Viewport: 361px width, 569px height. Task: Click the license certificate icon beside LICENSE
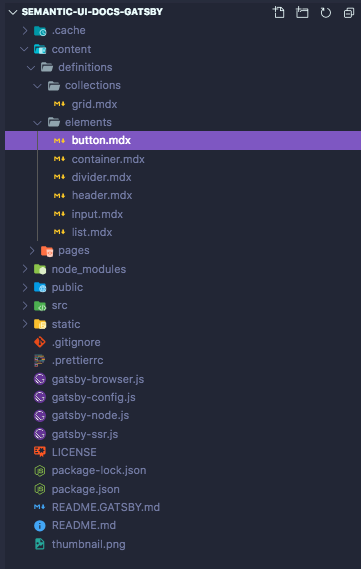[x=40, y=452]
